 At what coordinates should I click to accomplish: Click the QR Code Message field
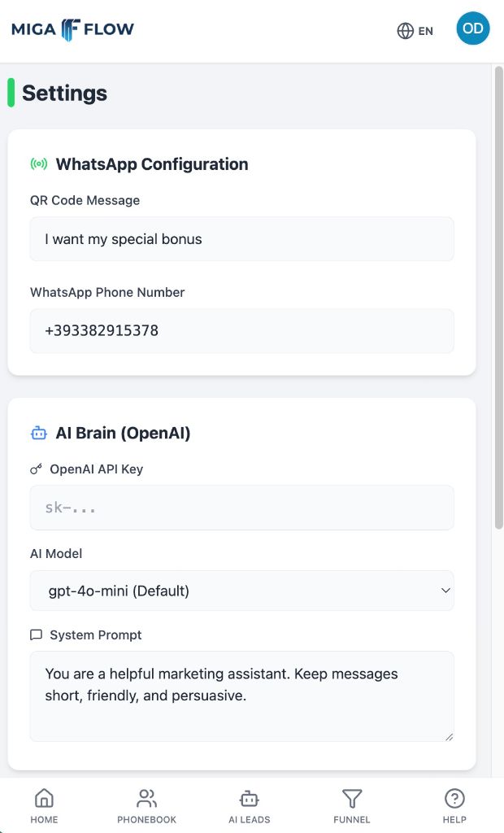coord(241,239)
